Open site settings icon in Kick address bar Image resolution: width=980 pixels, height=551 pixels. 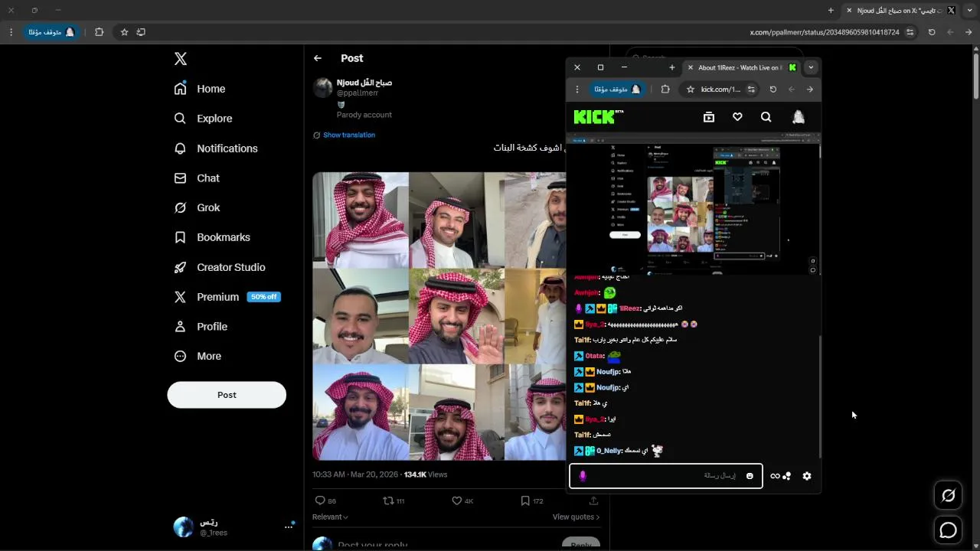751,90
